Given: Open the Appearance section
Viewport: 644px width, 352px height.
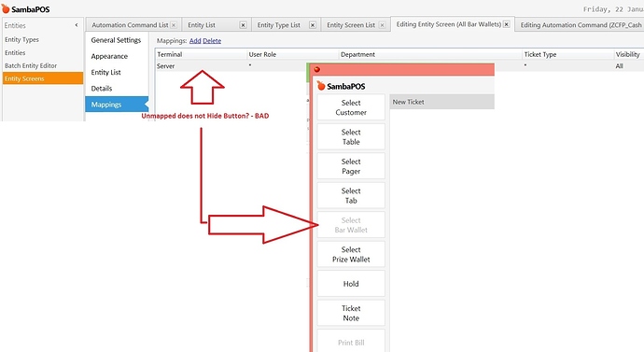Looking at the screenshot, I should [x=109, y=56].
